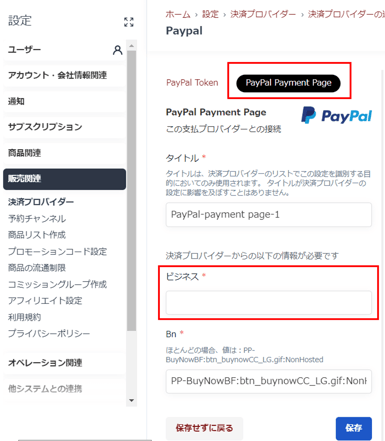Image resolution: width=385 pixels, height=441 pixels.
Task: Click the ホーム breadcrumb link
Action: (x=178, y=14)
